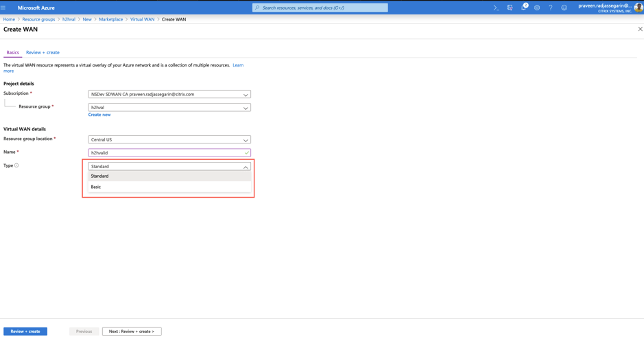Expand the Resource group dropdown
The height and width of the screenshot is (337, 644).
coord(169,108)
